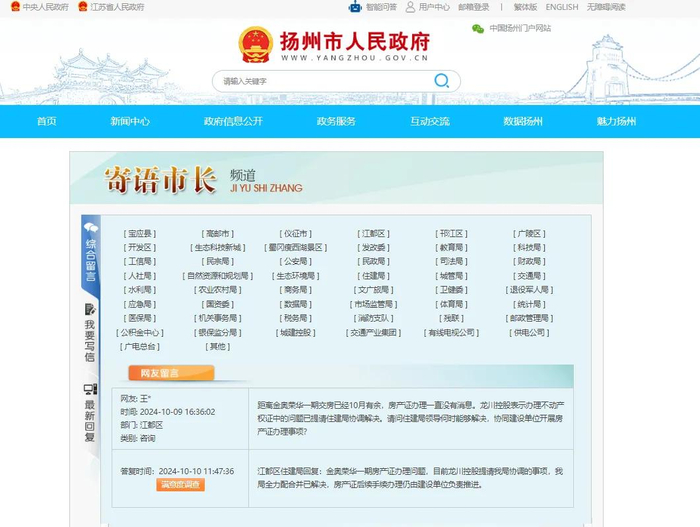Viewport: 700px width, 527px height.
Task: Open the 互动交流 nav item
Action: [x=430, y=121]
